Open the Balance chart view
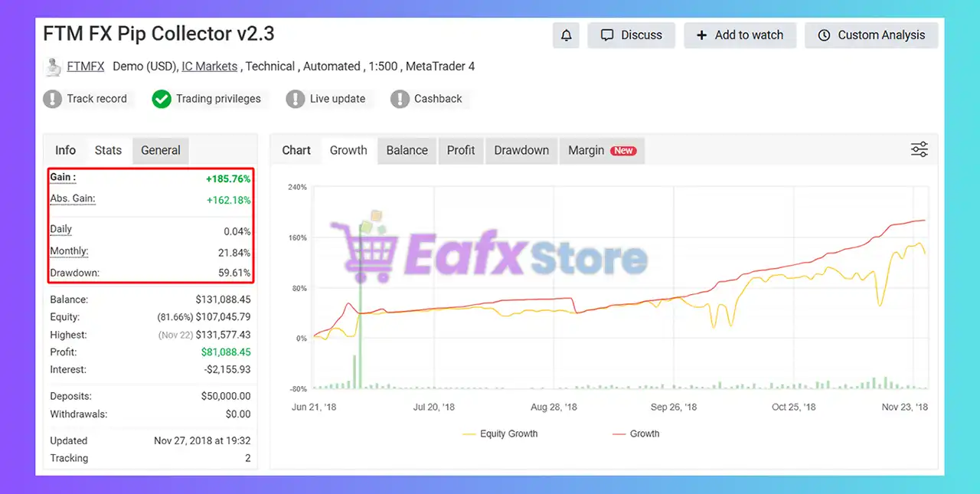This screenshot has height=494, width=980. point(407,150)
